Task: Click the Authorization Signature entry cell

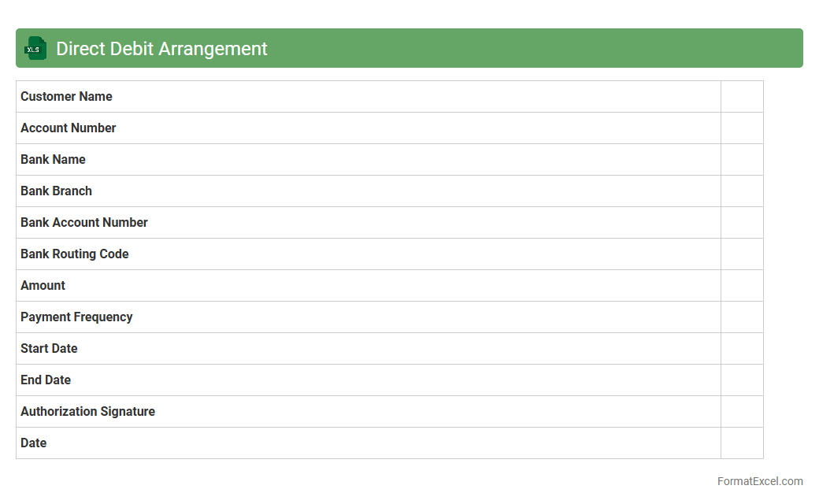Action: click(742, 412)
